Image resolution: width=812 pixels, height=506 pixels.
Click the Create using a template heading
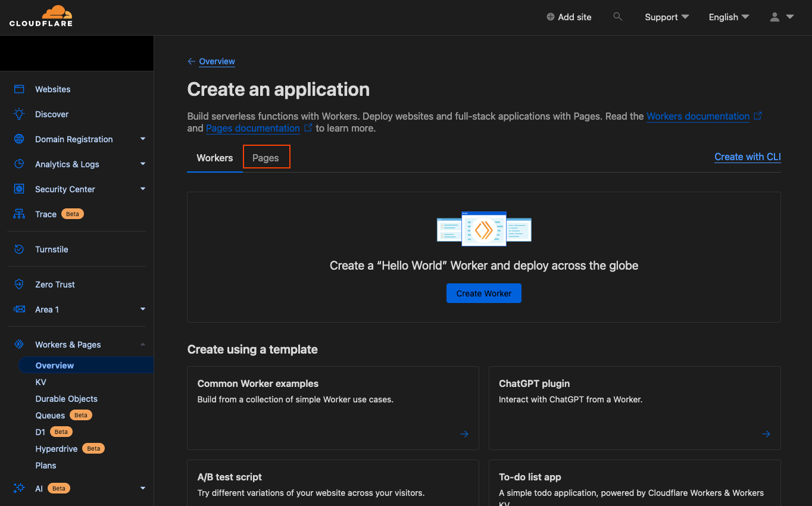click(x=252, y=349)
